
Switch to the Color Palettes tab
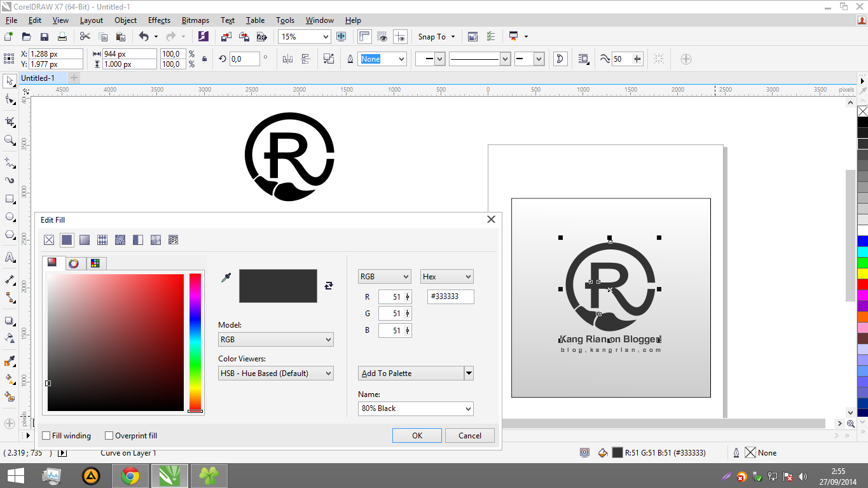pyautogui.click(x=95, y=263)
